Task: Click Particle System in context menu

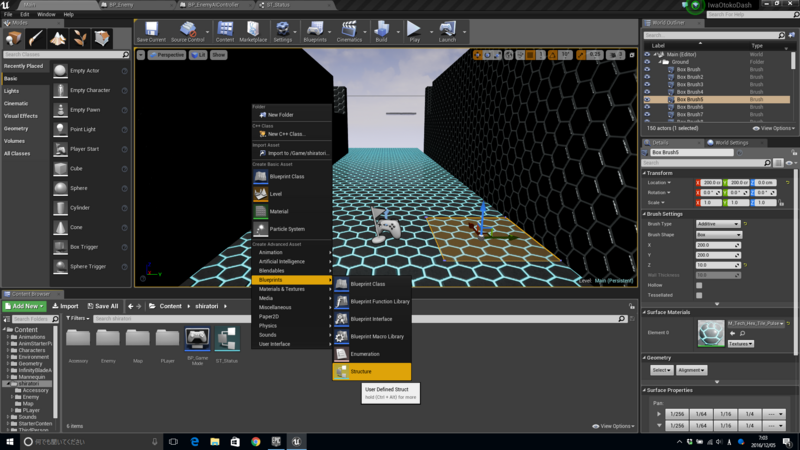Action: pos(292,229)
